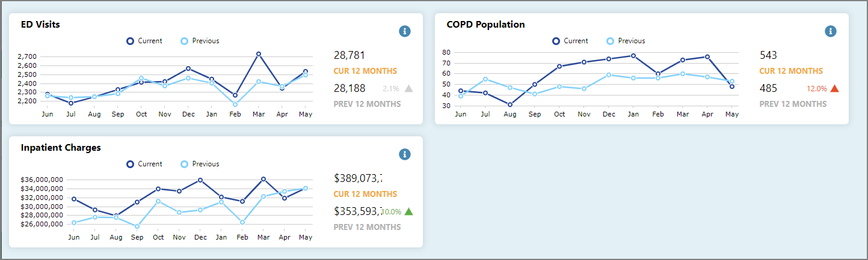Toggle Current series in ED Visits legend
This screenshot has width=868, height=260.
coord(144,41)
